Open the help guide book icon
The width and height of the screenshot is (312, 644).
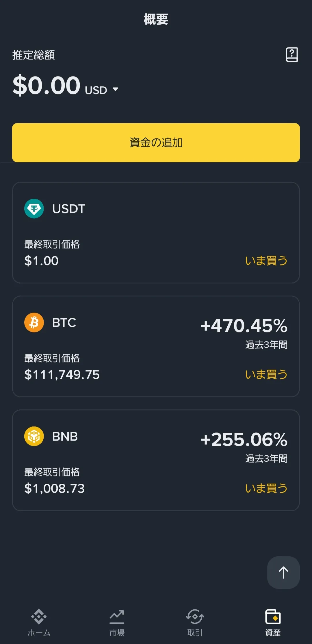pos(291,55)
